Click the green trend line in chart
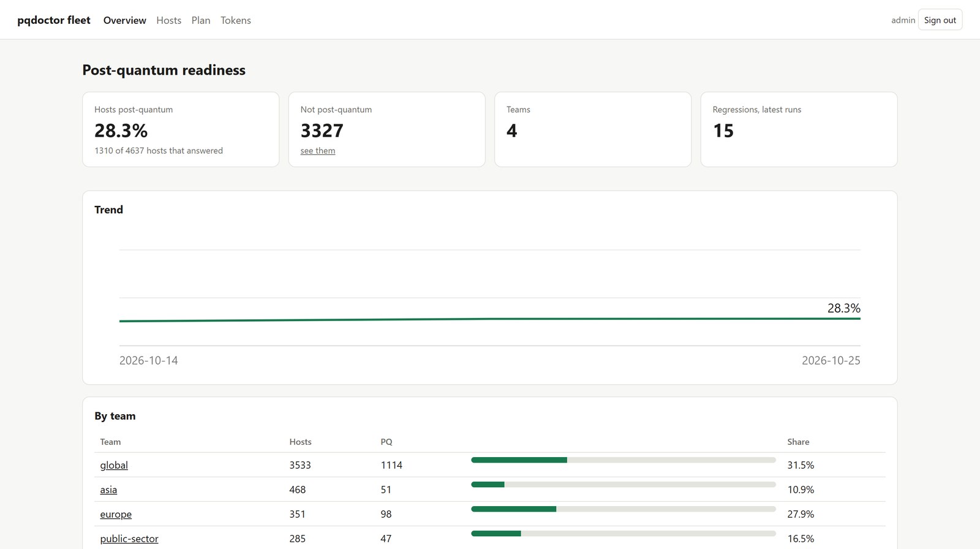980x549 pixels. (490, 319)
